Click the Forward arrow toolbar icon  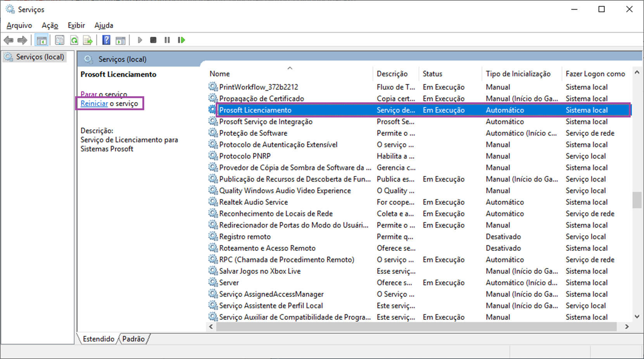[x=22, y=40]
